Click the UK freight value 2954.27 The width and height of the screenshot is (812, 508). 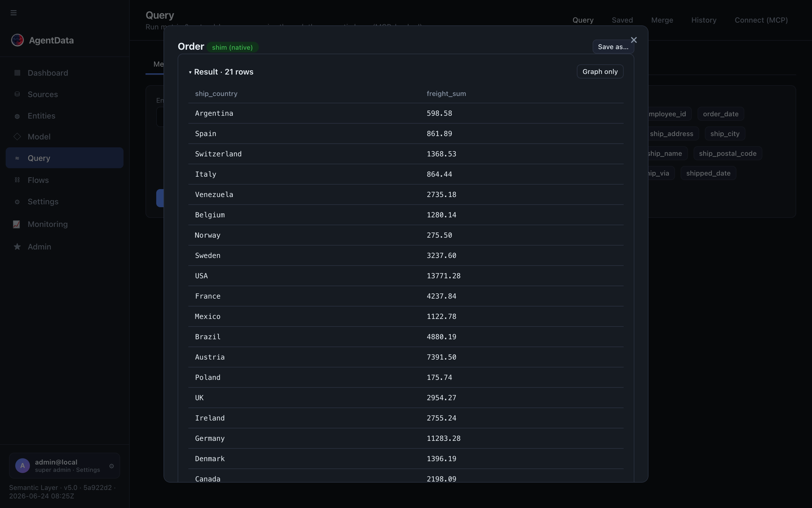tap(441, 398)
